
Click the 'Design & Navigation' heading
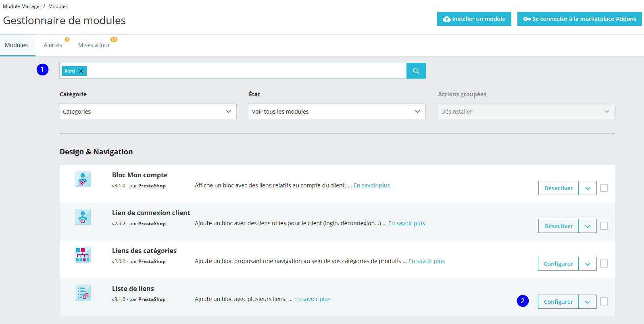coord(96,152)
